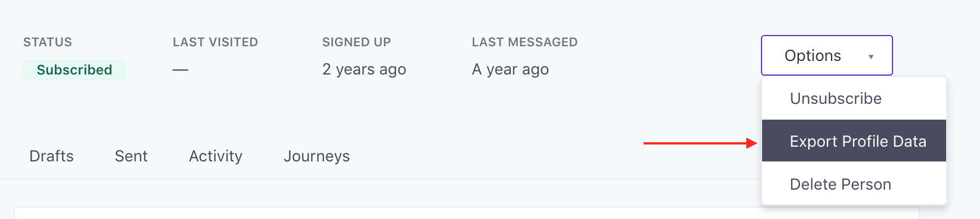Click the LAST MESSAGED heading
This screenshot has width=980, height=219.
pos(524,42)
